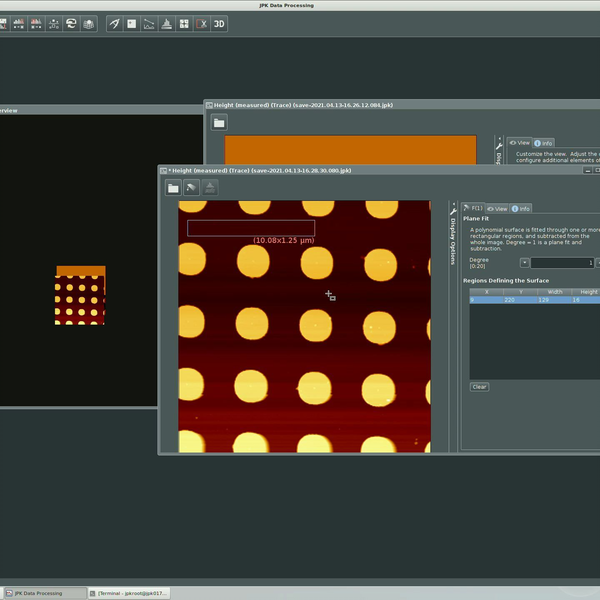Click the cross-section profile toolbar icon
The height and width of the screenshot is (600, 600).
[x=148, y=23]
